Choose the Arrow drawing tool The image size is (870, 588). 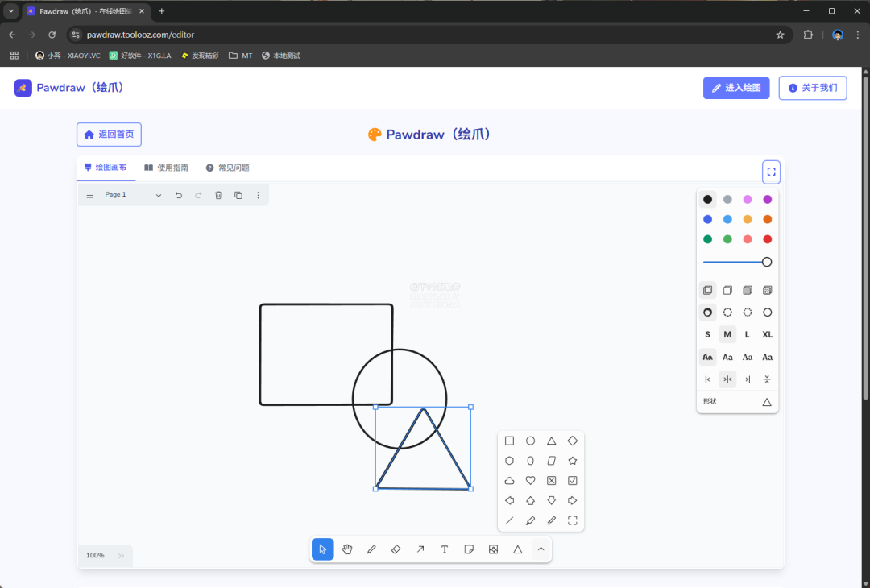(420, 549)
